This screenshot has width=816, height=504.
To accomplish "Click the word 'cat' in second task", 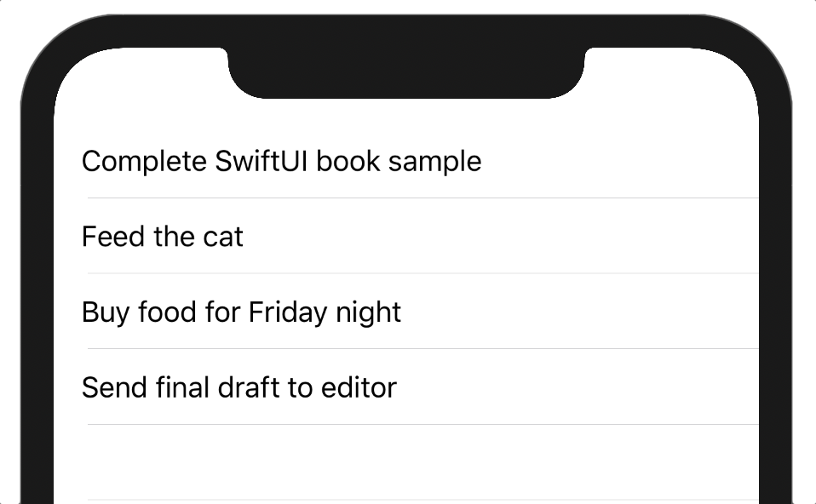I will click(x=223, y=237).
